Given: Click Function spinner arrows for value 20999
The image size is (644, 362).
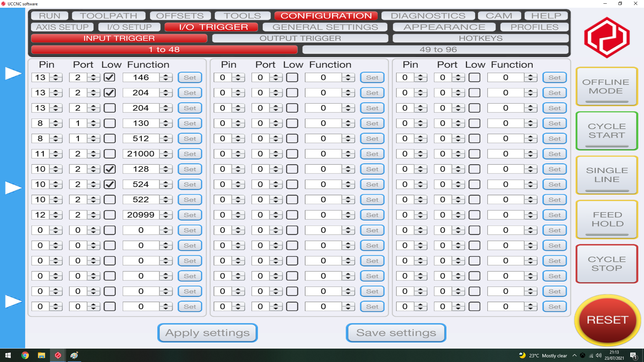Looking at the screenshot, I should [166, 215].
